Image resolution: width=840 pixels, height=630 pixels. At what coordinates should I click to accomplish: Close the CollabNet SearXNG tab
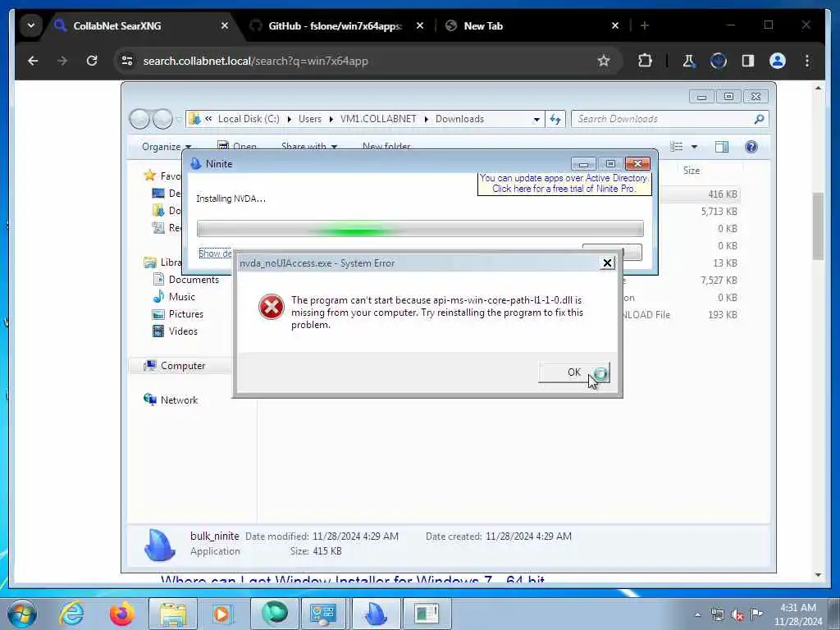pyautogui.click(x=225, y=25)
